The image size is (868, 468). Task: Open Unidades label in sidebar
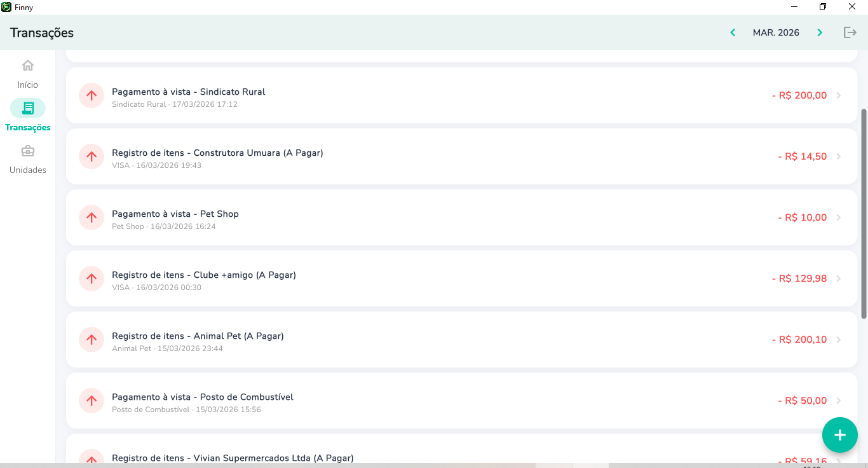click(x=27, y=170)
